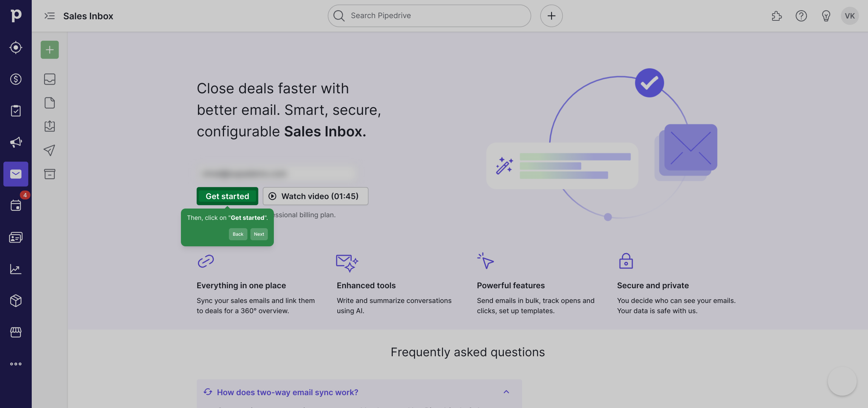Image resolution: width=868 pixels, height=408 pixels.
Task: Open the integrations puzzle piece icon
Action: point(777,16)
